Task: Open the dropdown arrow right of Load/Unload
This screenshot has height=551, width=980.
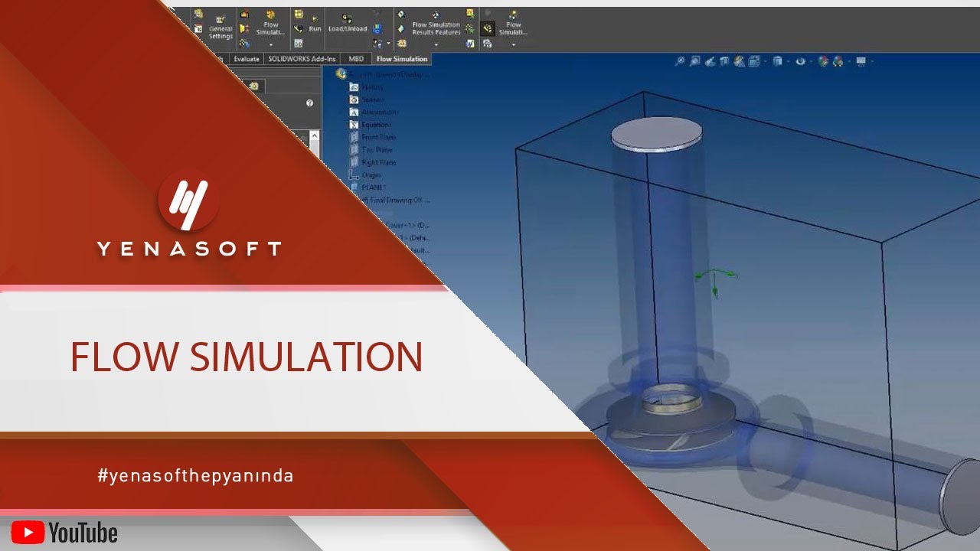Action: [388, 44]
